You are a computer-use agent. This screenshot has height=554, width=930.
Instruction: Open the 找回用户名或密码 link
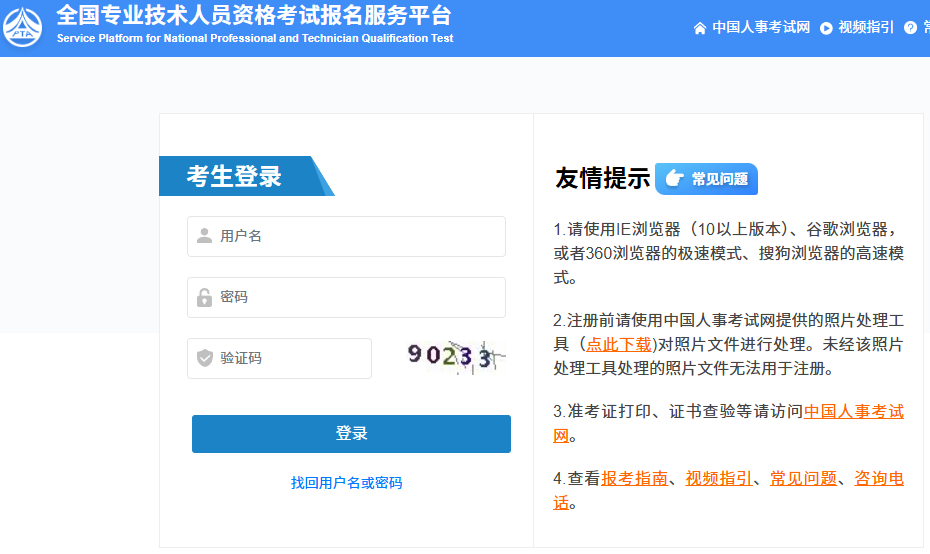[346, 483]
